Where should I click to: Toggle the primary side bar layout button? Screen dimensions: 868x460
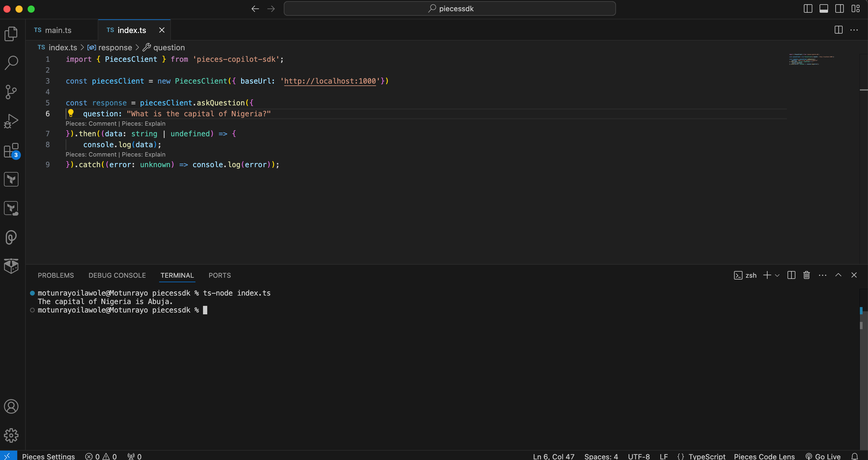pyautogui.click(x=808, y=8)
